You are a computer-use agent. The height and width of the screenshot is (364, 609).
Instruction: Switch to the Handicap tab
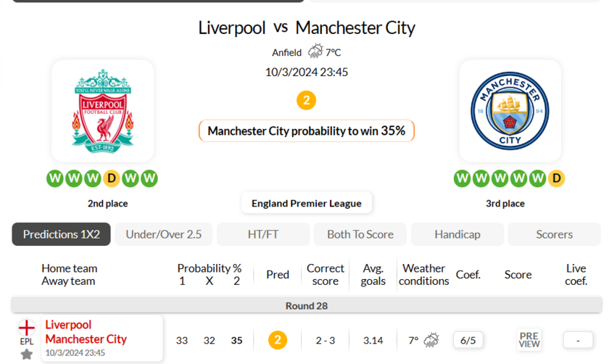[x=457, y=234]
